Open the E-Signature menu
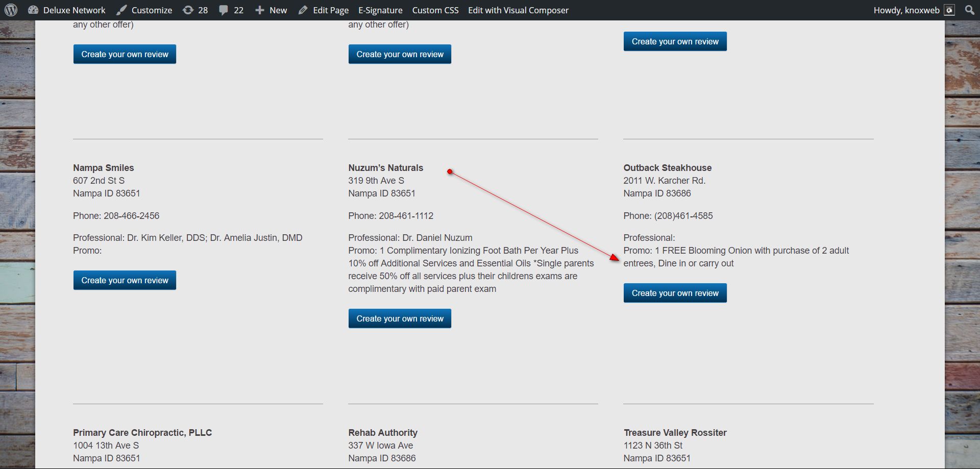 (380, 10)
